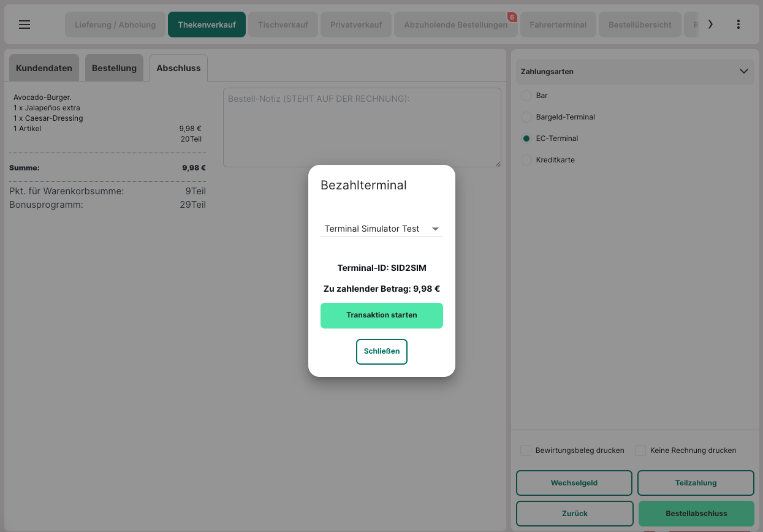The height and width of the screenshot is (532, 763).
Task: Select the Bar payment option
Action: (526, 96)
